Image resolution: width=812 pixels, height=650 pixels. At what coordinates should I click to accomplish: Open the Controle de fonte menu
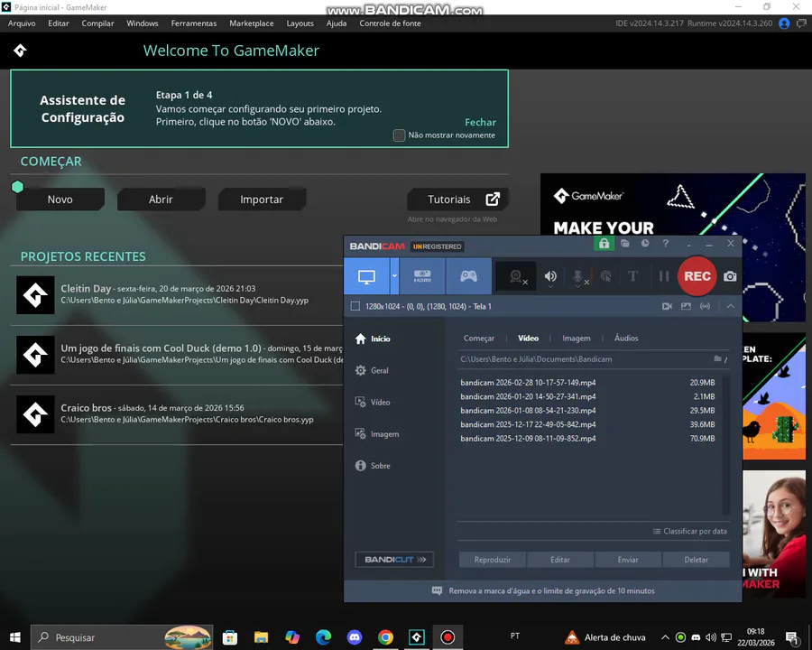point(390,23)
